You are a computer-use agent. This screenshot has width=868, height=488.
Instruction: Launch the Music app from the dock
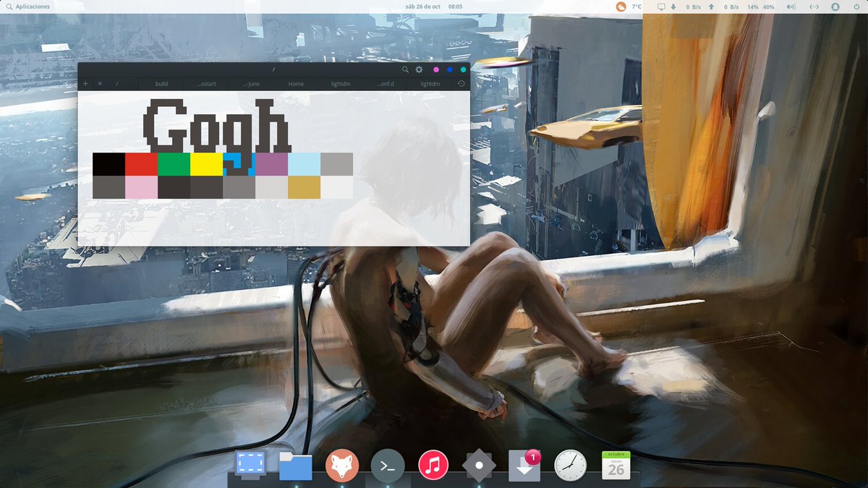pos(433,466)
